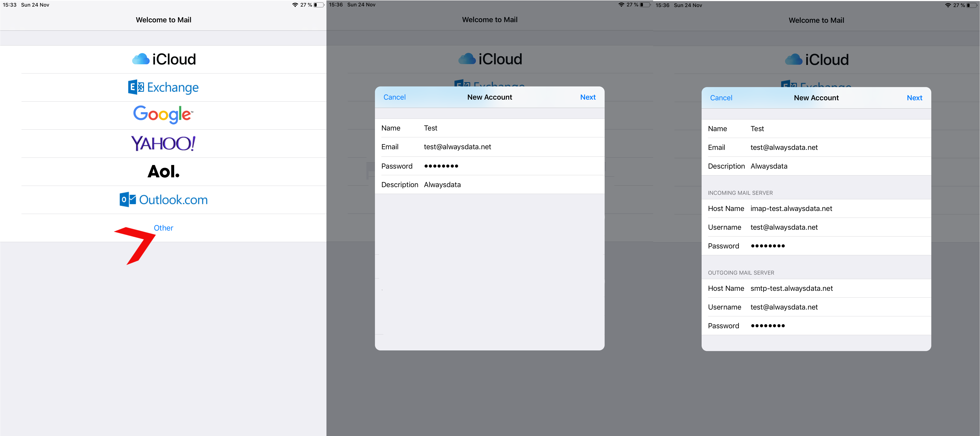Edit the Description field in middle dialog

pos(490,185)
